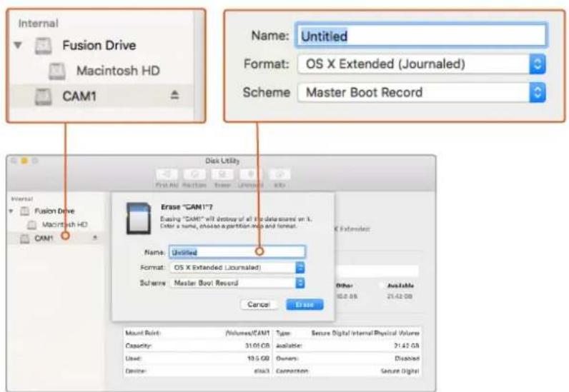Click the Cancel button
Screen dimensions: 569x392
259,304
